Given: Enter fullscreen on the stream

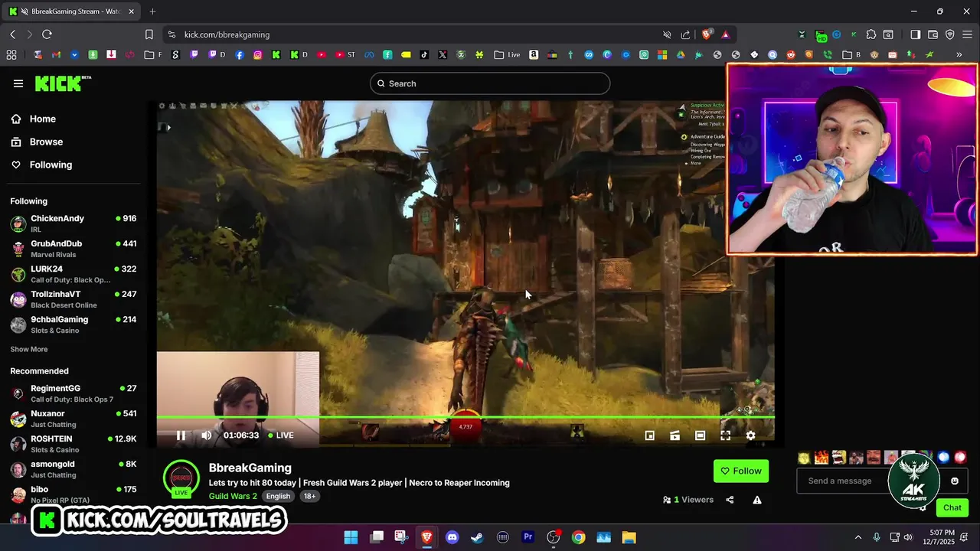Looking at the screenshot, I should click(x=725, y=435).
